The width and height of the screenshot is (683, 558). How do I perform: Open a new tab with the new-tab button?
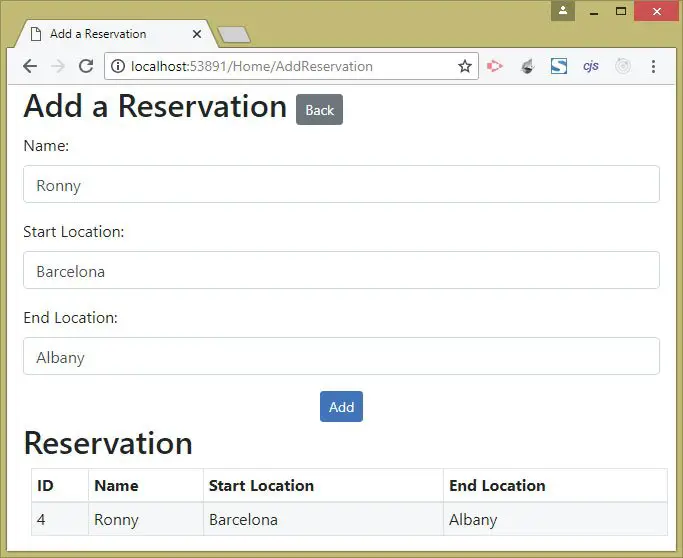(x=234, y=35)
